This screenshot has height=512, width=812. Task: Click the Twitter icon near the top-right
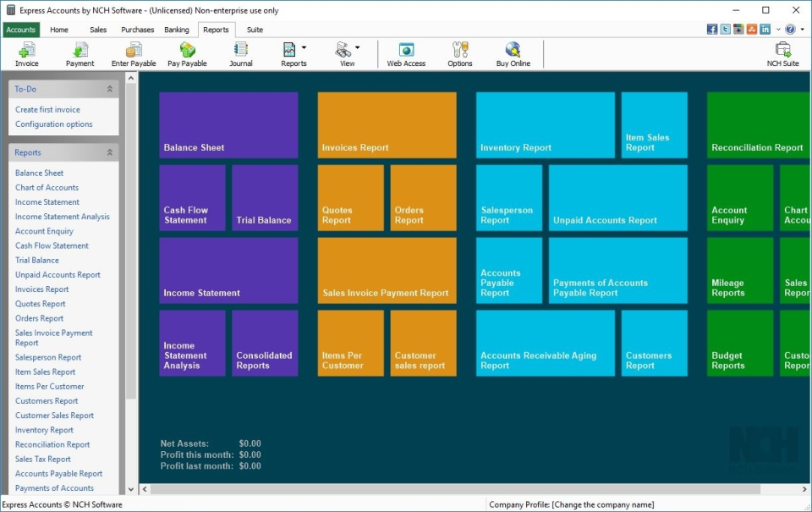tap(724, 28)
